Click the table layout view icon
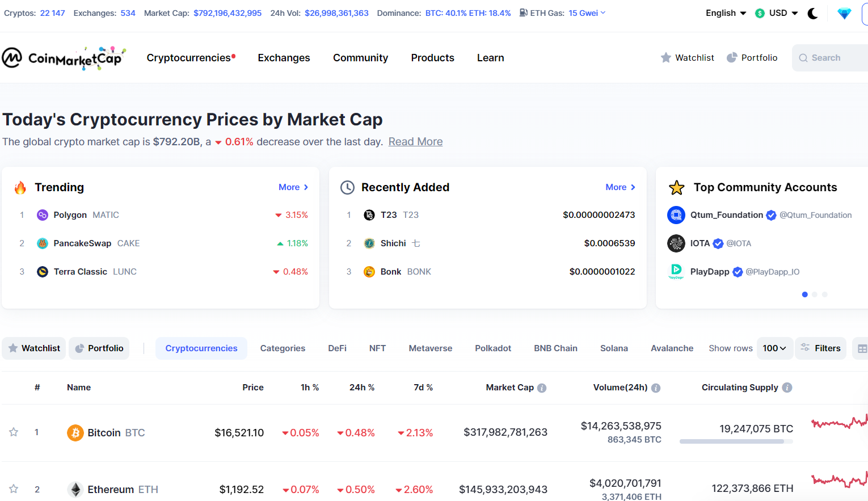868x501 pixels. click(x=862, y=349)
